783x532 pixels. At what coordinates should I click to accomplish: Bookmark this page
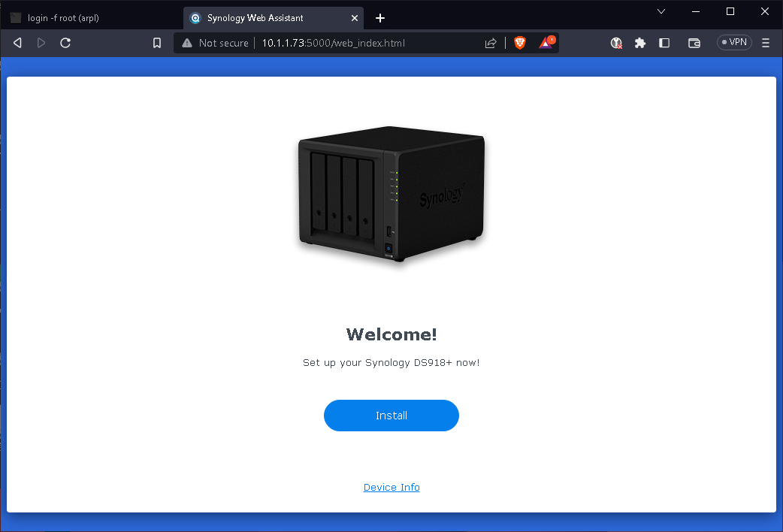pos(157,43)
